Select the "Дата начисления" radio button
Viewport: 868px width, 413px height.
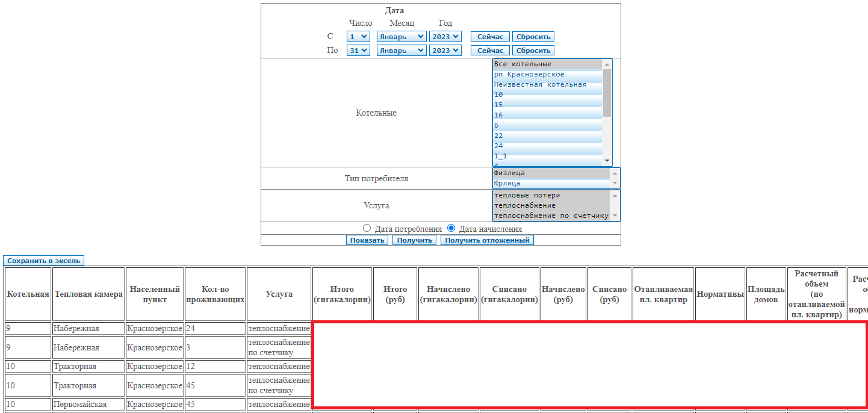(x=451, y=229)
